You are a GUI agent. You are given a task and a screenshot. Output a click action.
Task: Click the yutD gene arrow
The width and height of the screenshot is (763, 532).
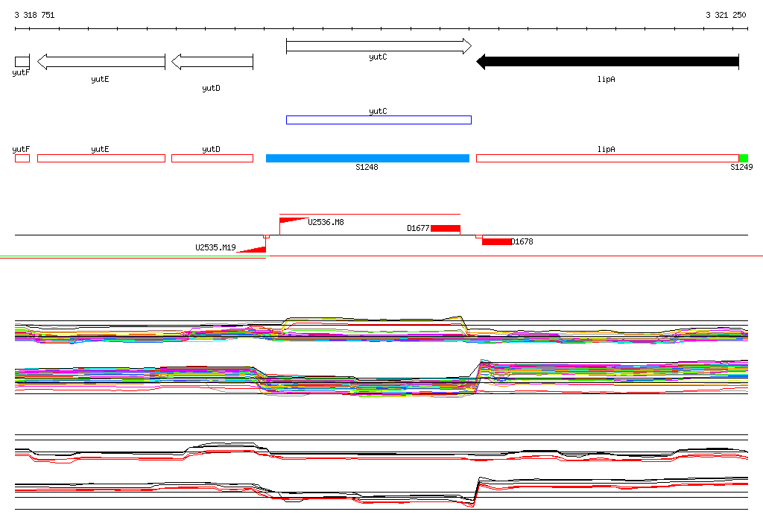tap(212, 62)
